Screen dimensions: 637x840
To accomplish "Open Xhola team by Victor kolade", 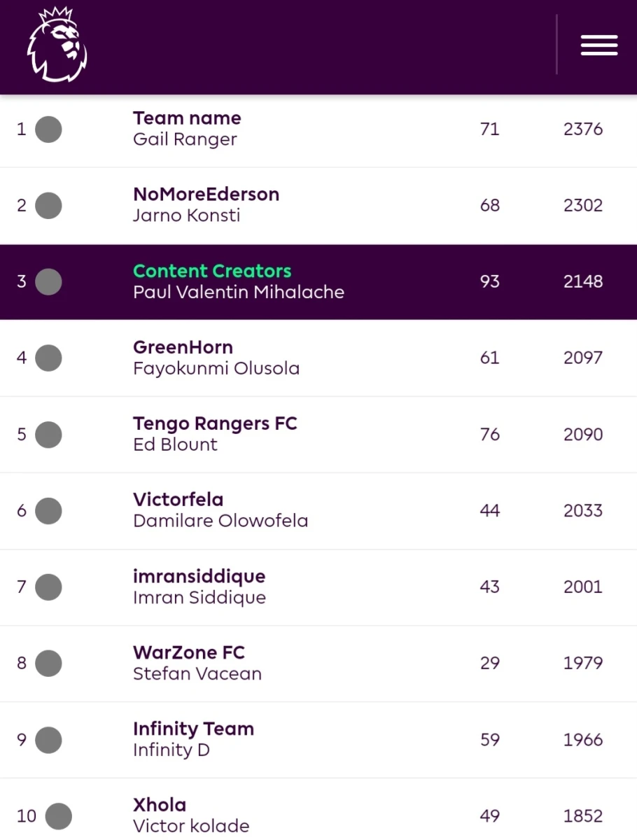I will (x=160, y=805).
